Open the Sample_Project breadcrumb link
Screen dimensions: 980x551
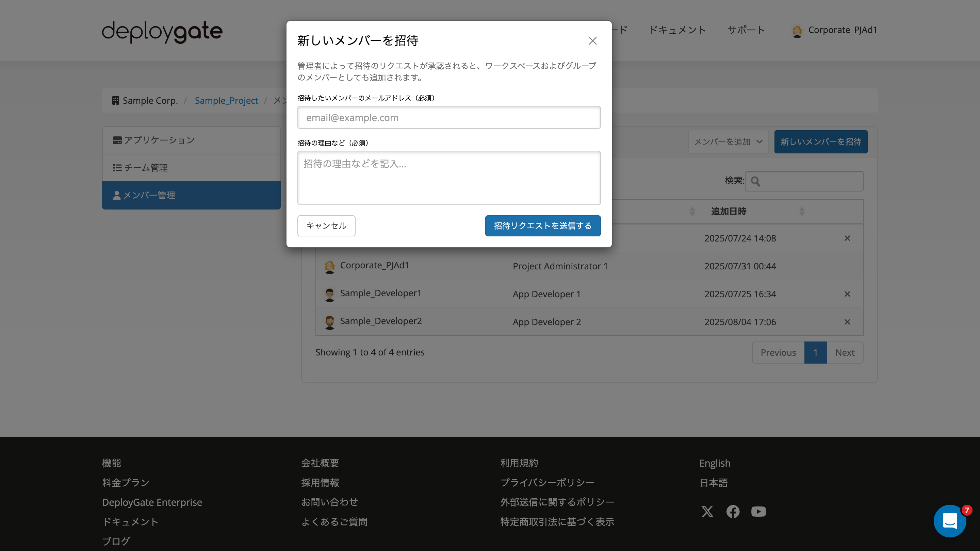pos(226,100)
